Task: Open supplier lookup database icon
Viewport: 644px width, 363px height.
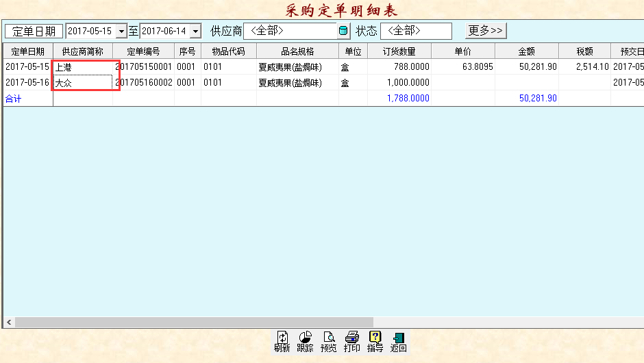Action: point(343,31)
